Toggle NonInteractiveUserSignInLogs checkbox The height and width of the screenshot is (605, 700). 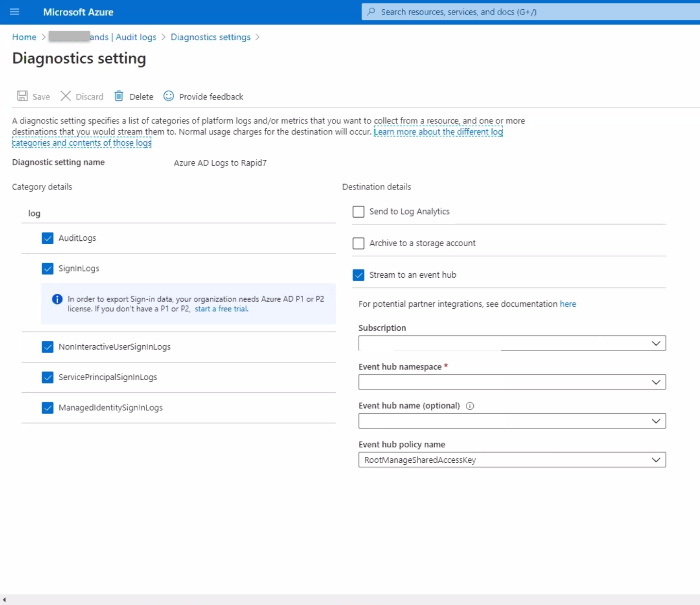48,347
